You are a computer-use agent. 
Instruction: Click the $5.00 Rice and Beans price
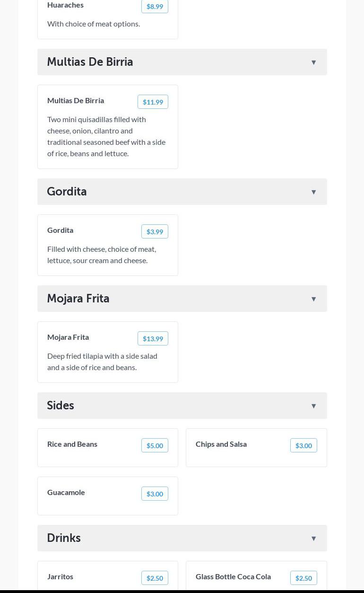(155, 446)
